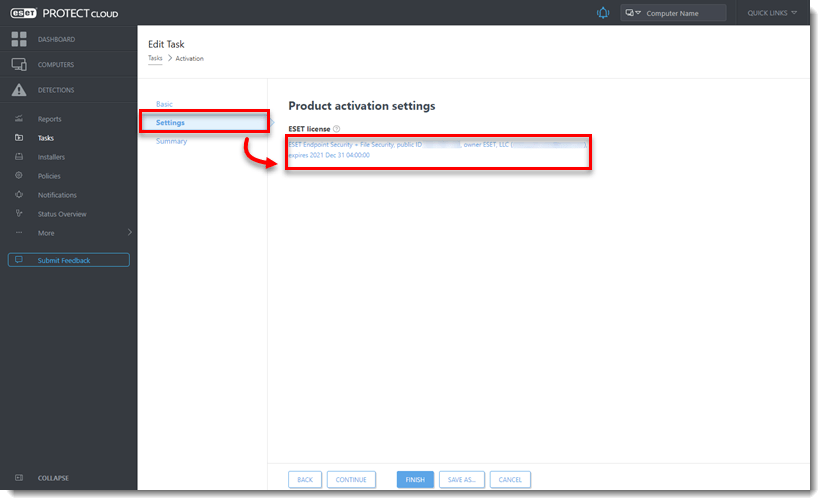Screen dimensions: 819x499
Task: Click the Computer Name search field
Action: click(x=684, y=13)
